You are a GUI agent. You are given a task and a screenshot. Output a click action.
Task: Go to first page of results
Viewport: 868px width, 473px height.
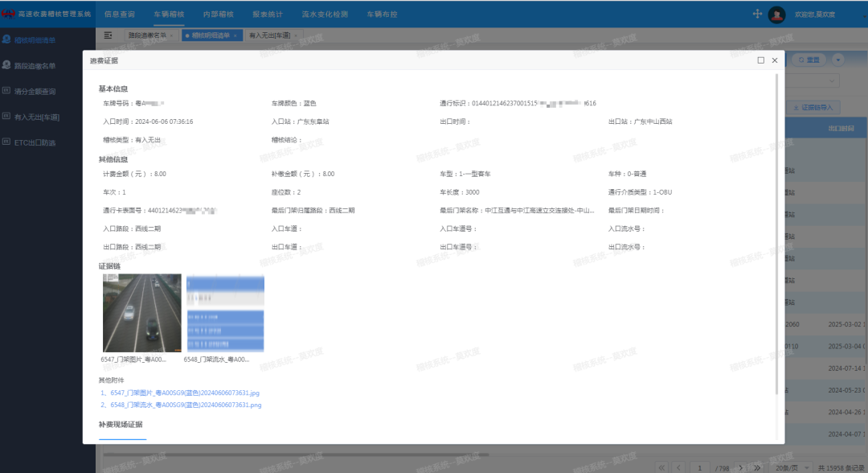[x=661, y=468]
